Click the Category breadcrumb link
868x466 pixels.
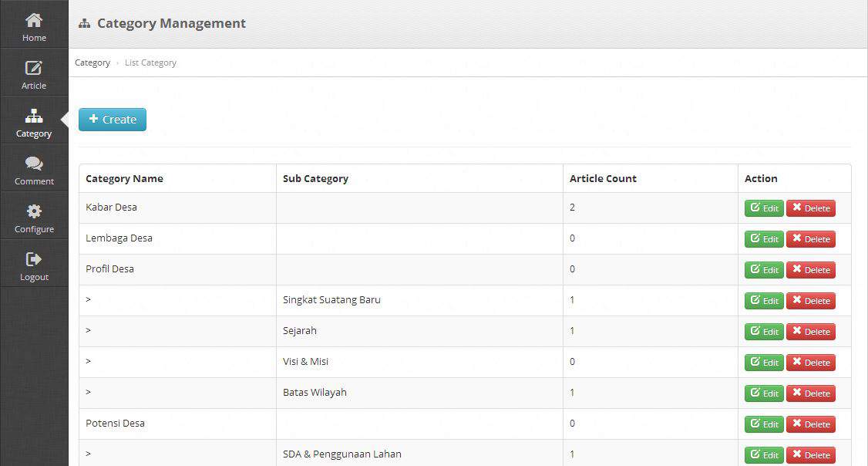coord(93,62)
